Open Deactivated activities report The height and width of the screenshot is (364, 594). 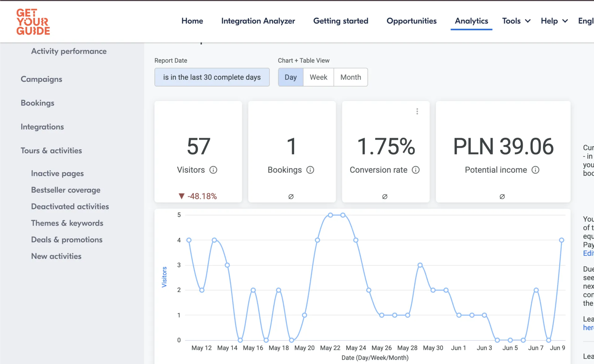pos(70,207)
